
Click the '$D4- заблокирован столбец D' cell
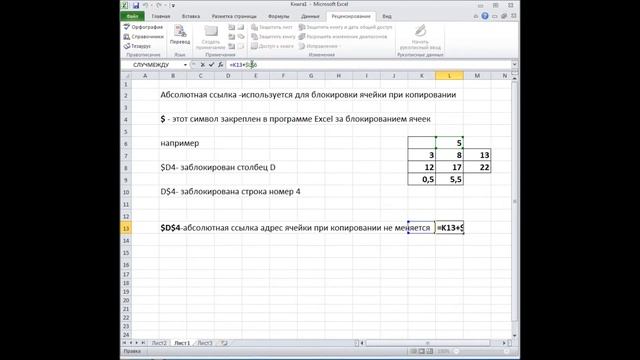pyautogui.click(x=218, y=167)
